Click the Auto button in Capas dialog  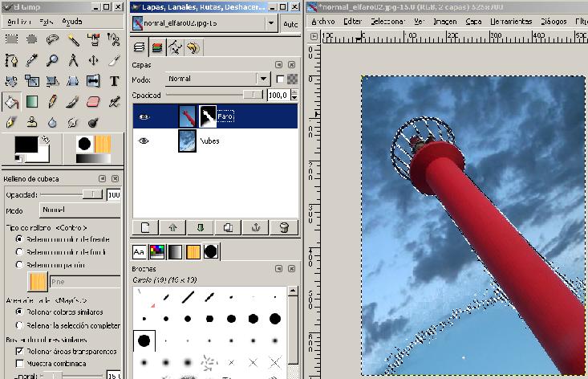pos(290,24)
